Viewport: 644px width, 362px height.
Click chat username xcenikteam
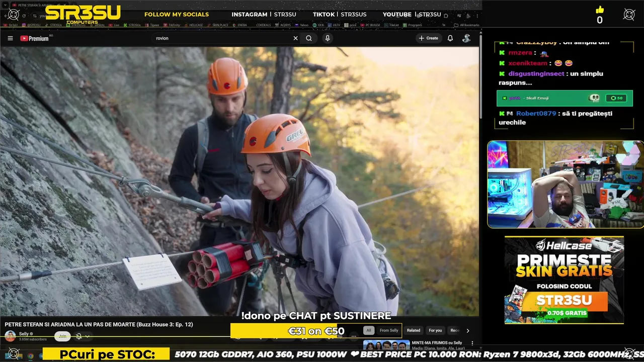(527, 63)
